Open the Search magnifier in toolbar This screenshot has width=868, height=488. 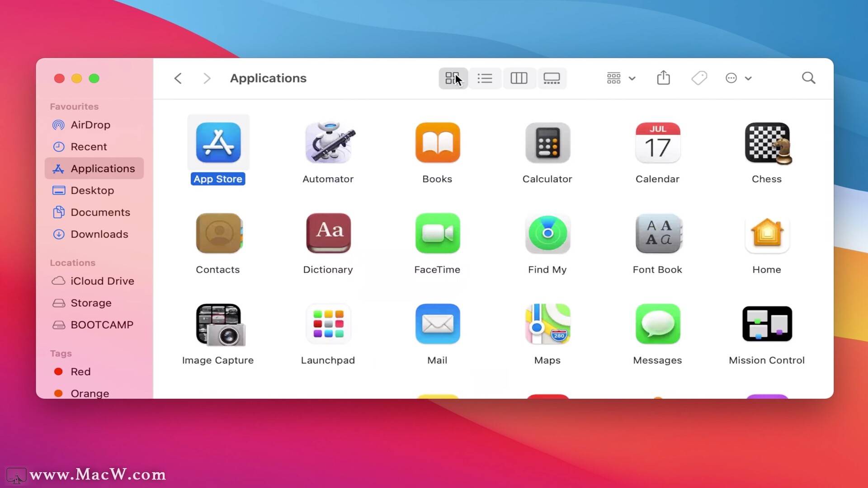point(809,78)
